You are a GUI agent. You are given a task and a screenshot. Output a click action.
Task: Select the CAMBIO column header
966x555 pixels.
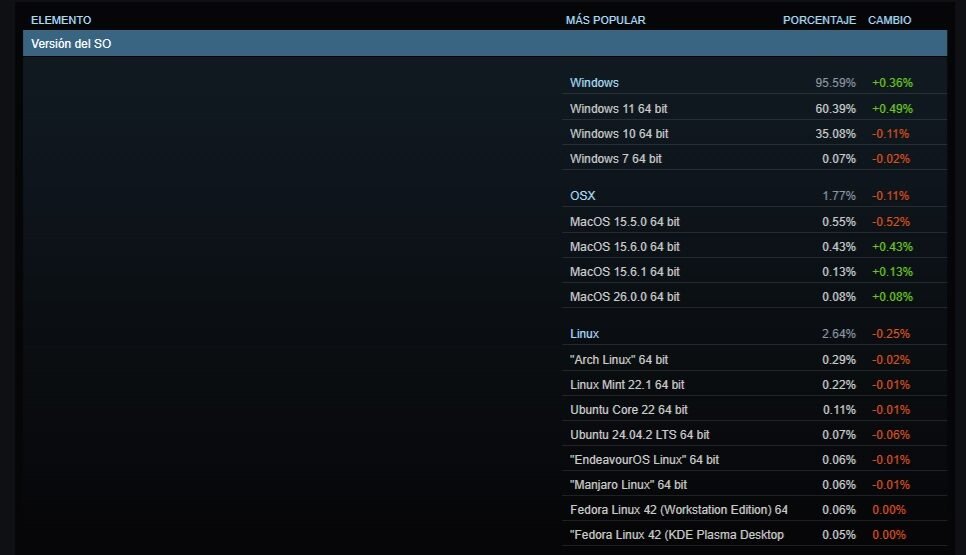(x=890, y=20)
